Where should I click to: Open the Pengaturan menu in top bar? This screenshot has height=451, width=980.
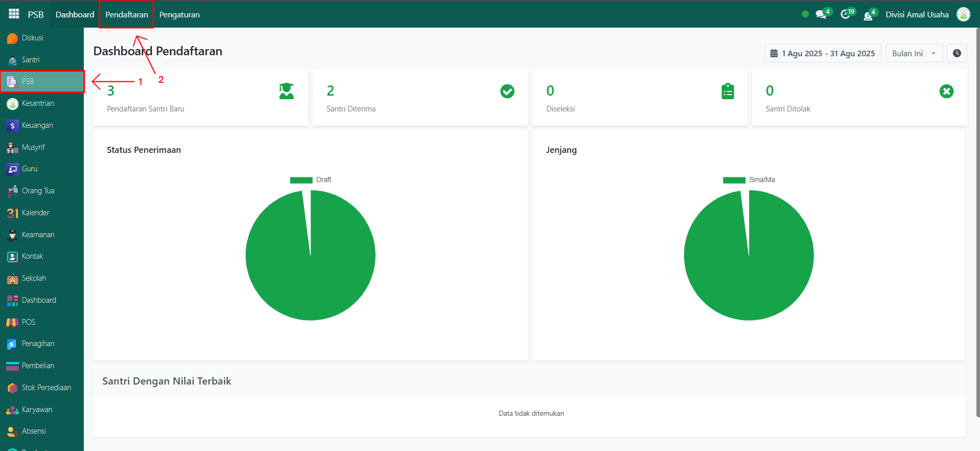[179, 14]
